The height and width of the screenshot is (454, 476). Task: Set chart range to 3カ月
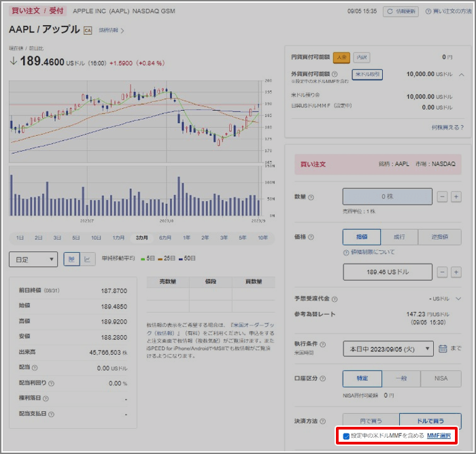pos(141,238)
